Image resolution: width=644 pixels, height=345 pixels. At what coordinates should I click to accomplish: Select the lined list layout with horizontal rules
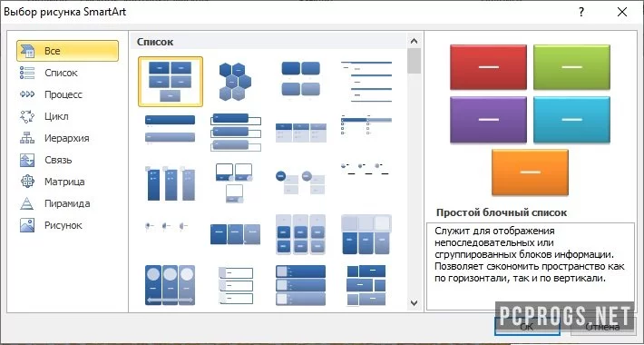[366, 82]
